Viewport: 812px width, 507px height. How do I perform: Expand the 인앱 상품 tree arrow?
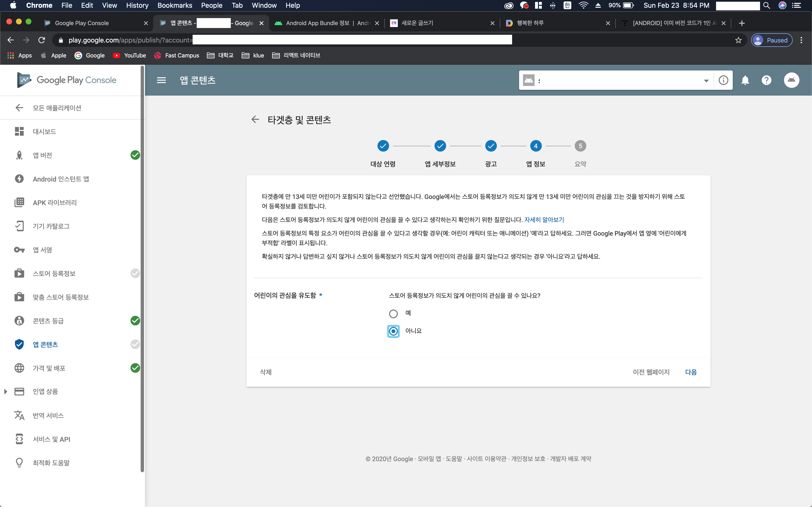[5, 391]
